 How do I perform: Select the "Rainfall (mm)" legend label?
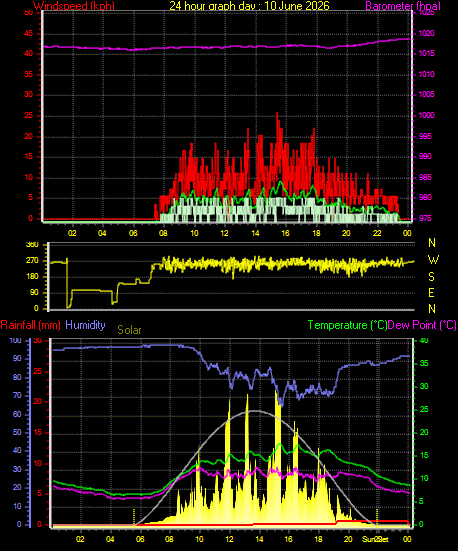[31, 325]
